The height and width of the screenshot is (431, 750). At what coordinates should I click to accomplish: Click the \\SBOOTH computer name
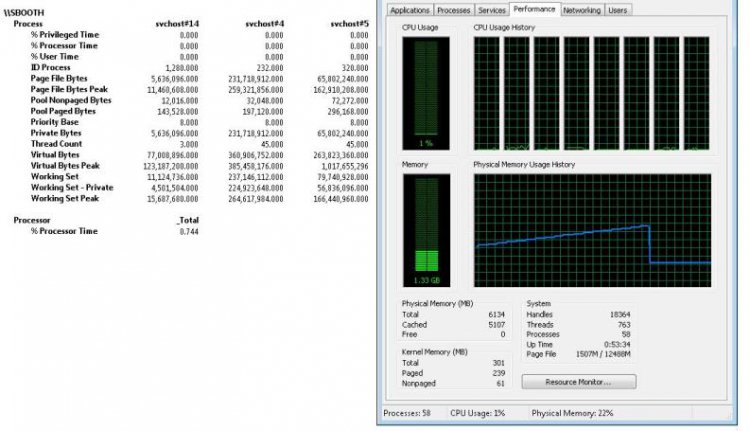24,12
